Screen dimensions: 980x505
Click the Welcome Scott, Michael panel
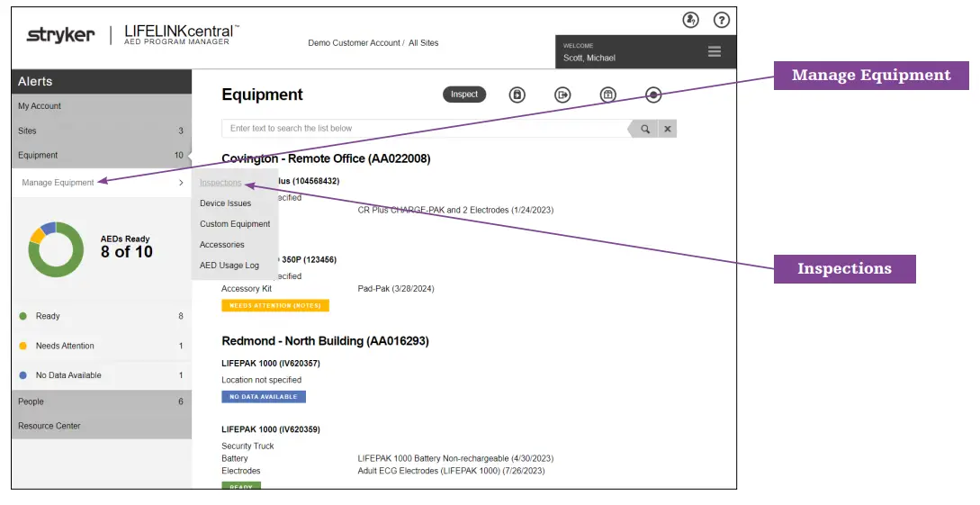(x=645, y=52)
